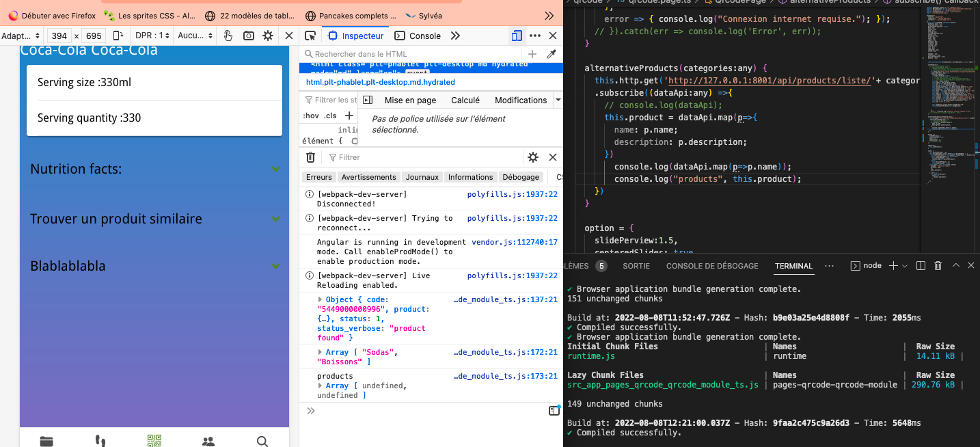Clear the console with trash icon
Screen dimensions: 980x447
point(310,157)
